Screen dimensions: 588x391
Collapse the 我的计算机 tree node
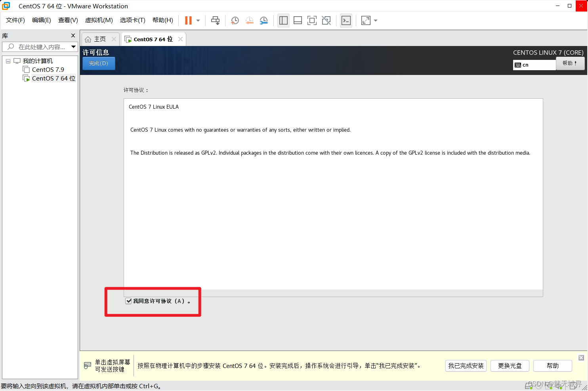[8, 61]
